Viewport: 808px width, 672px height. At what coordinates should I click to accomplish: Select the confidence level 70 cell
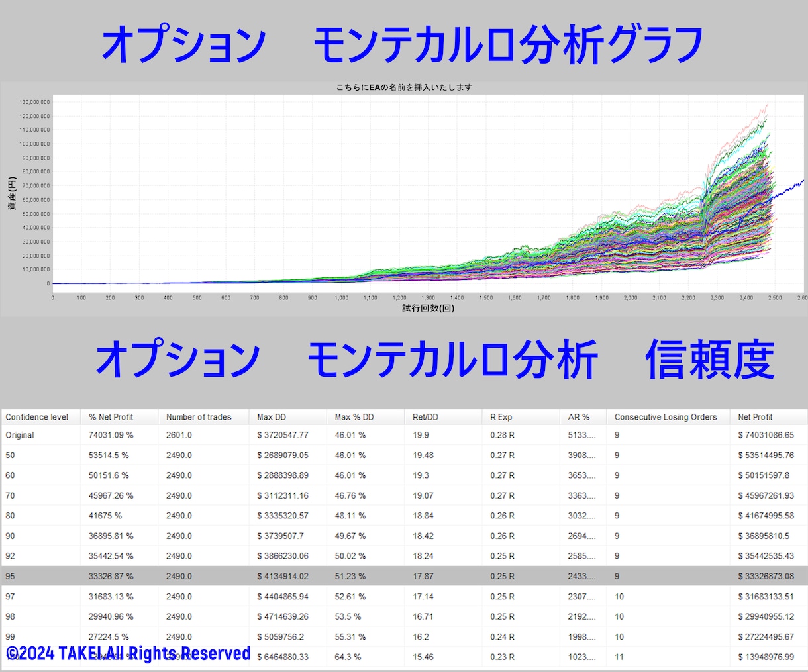coord(10,495)
